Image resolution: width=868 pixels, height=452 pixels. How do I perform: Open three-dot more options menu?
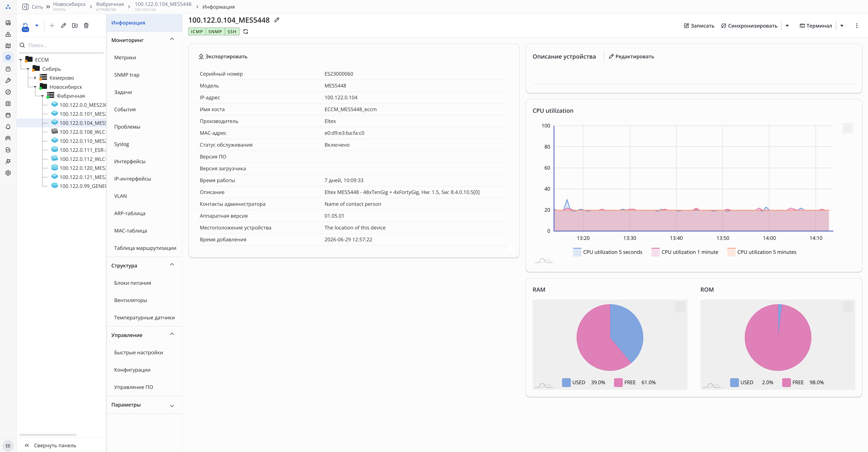click(857, 26)
